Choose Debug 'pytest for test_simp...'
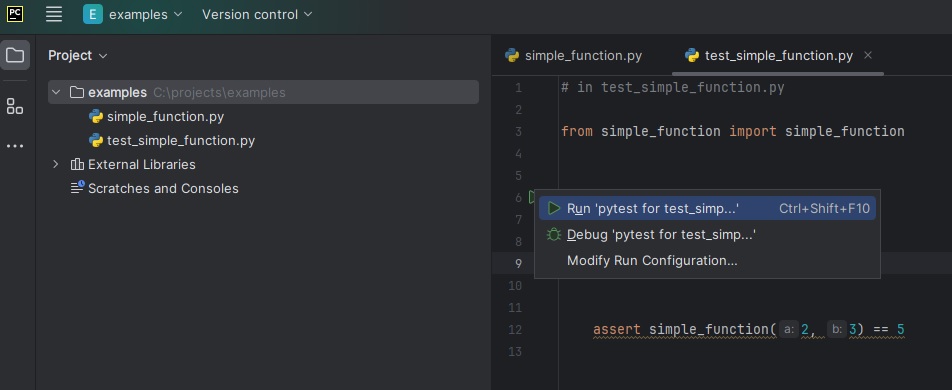This screenshot has height=390, width=952. [x=707, y=234]
